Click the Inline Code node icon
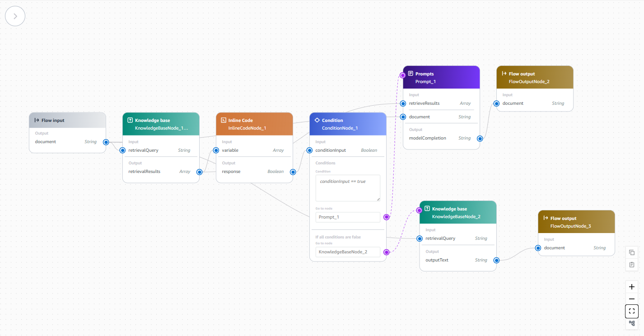This screenshot has height=336, width=644. click(x=223, y=121)
